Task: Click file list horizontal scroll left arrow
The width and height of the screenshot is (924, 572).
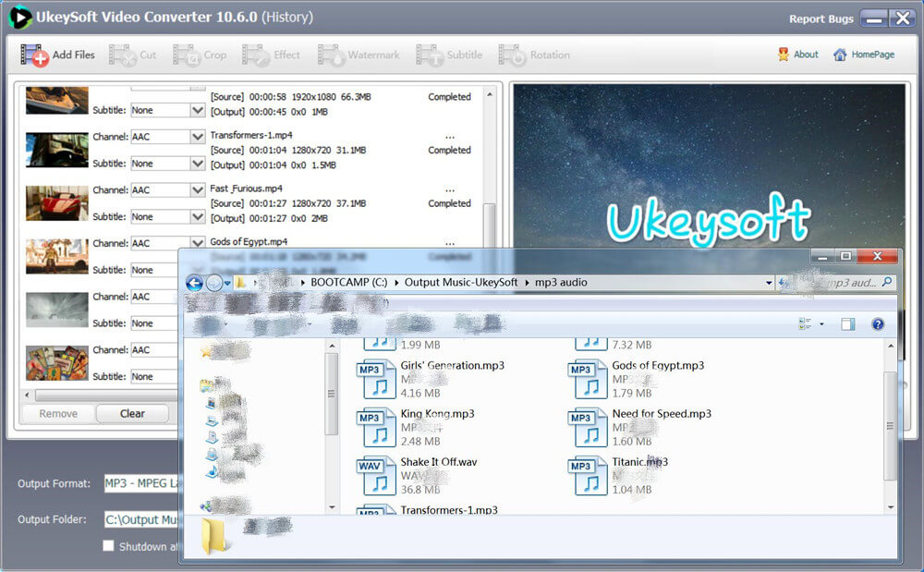Action: (27, 394)
